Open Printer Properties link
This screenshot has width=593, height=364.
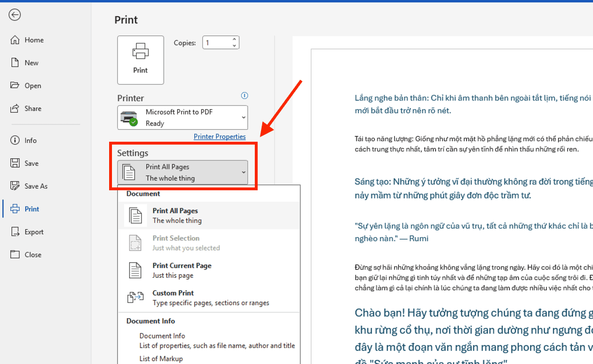[x=220, y=137]
